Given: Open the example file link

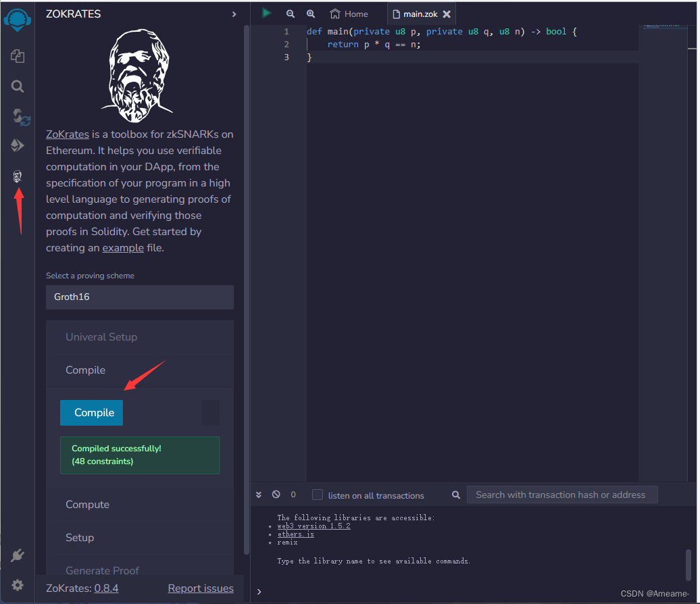Looking at the screenshot, I should click(123, 248).
